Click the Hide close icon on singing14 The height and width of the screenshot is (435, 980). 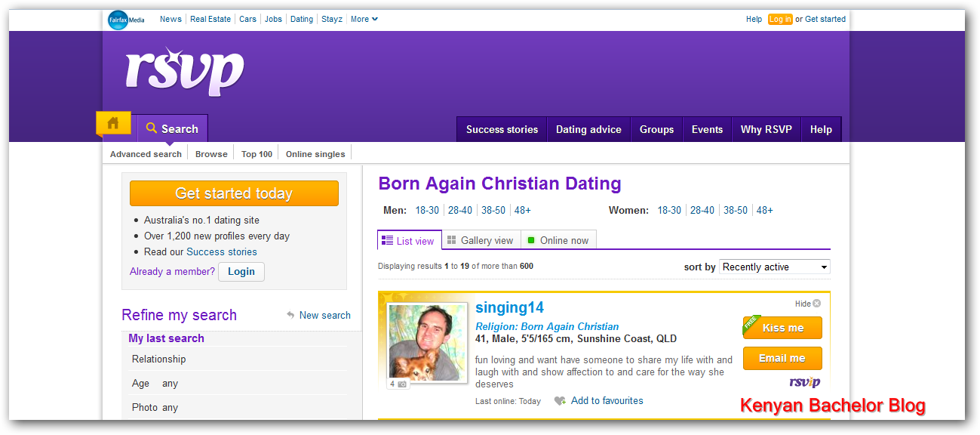pyautogui.click(x=816, y=304)
